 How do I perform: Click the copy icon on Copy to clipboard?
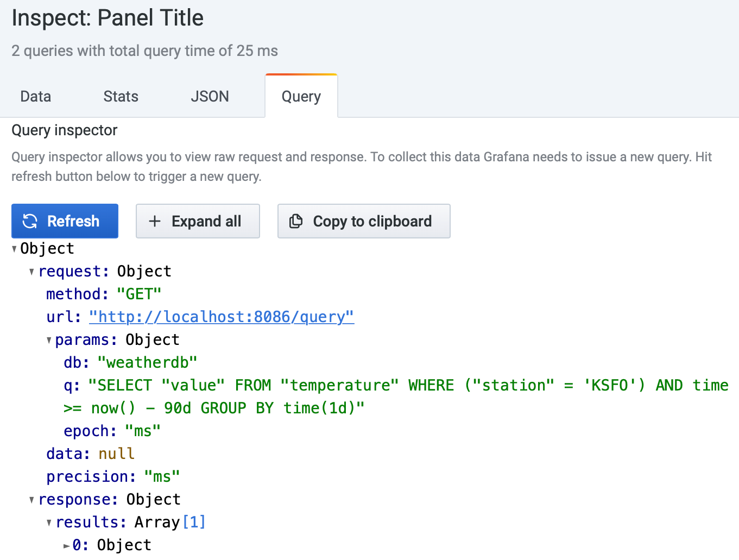pos(296,221)
